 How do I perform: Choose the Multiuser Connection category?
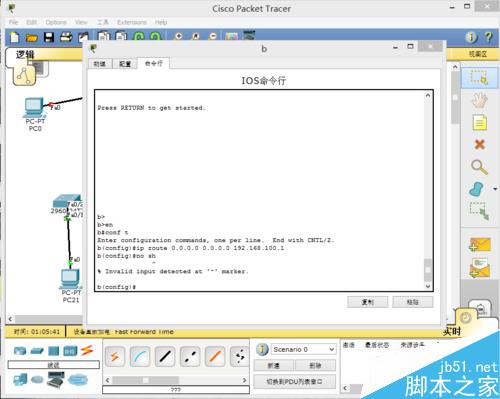coord(78,380)
